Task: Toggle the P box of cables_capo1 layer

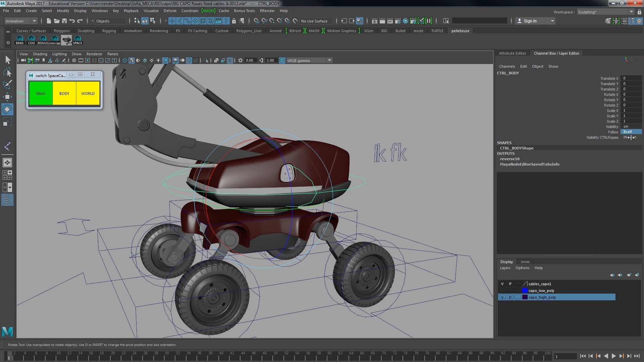Action: (510, 284)
